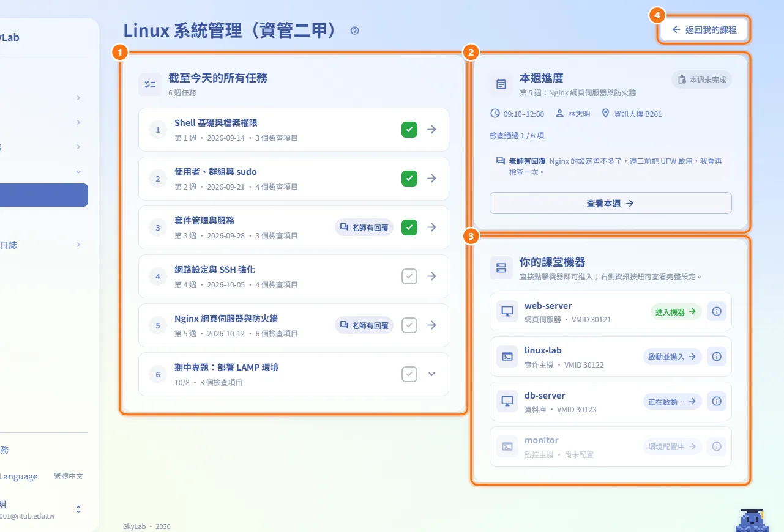The width and height of the screenshot is (784, 532).
Task: Expand the 期中專題：部署 LAMP 環境 task
Action: pos(432,374)
